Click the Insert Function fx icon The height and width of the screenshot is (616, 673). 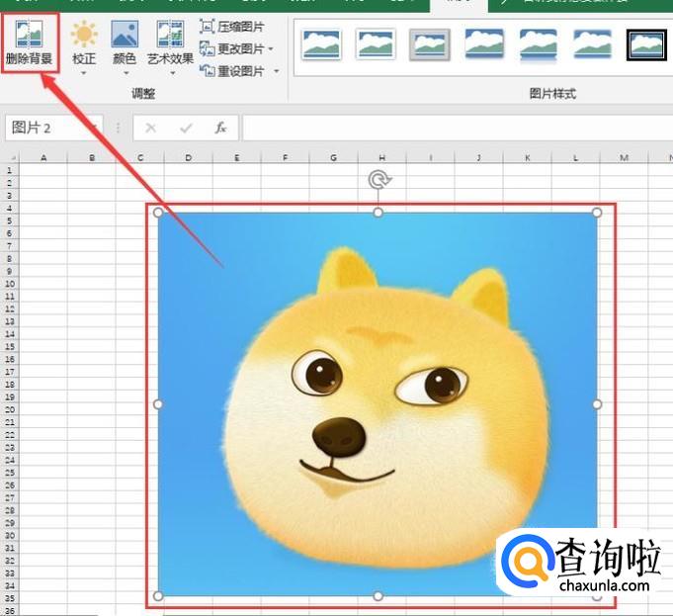pos(220,128)
